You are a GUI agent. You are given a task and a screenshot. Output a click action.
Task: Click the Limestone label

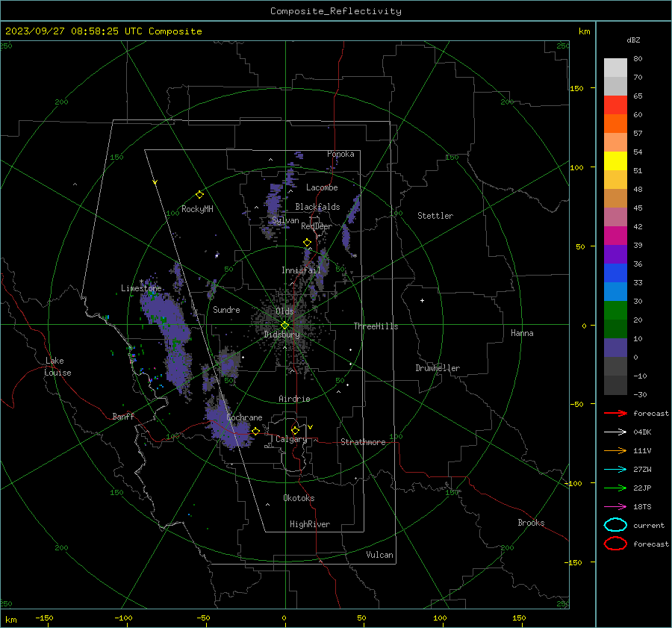coord(141,288)
